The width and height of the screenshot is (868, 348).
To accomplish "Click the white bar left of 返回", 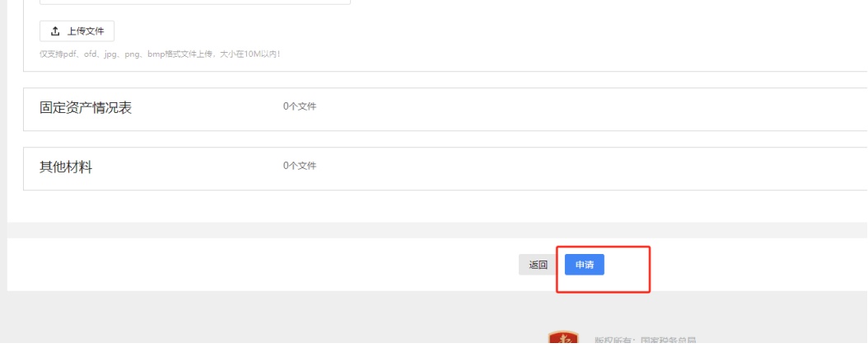I will [x=260, y=265].
